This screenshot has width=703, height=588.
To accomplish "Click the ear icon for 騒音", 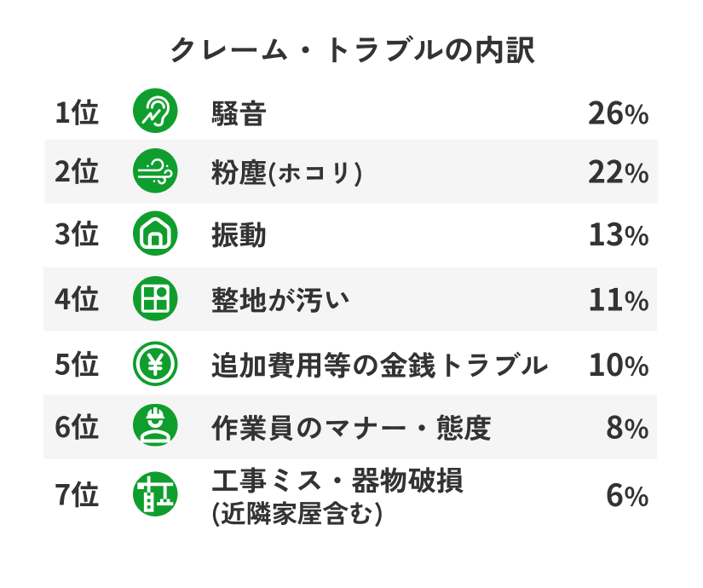I will click(155, 111).
